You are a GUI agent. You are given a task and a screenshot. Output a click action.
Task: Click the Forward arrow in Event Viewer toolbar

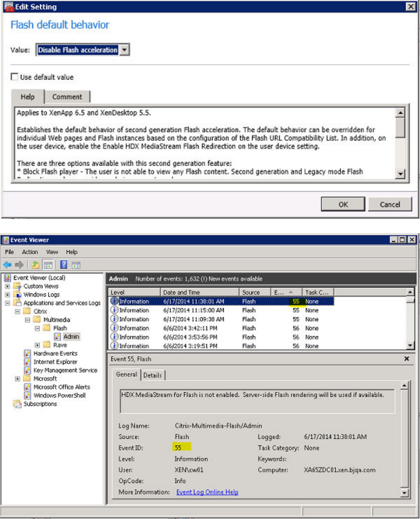tap(20, 265)
